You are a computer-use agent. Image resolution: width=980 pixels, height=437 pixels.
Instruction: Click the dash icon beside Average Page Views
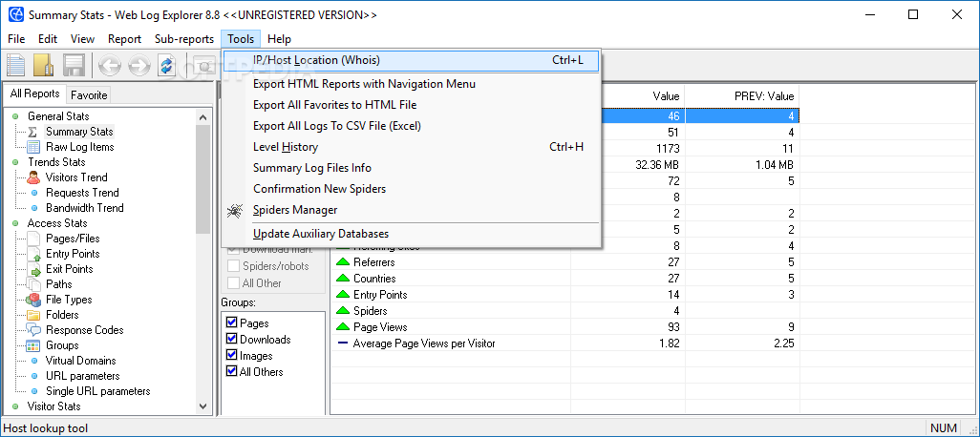343,343
